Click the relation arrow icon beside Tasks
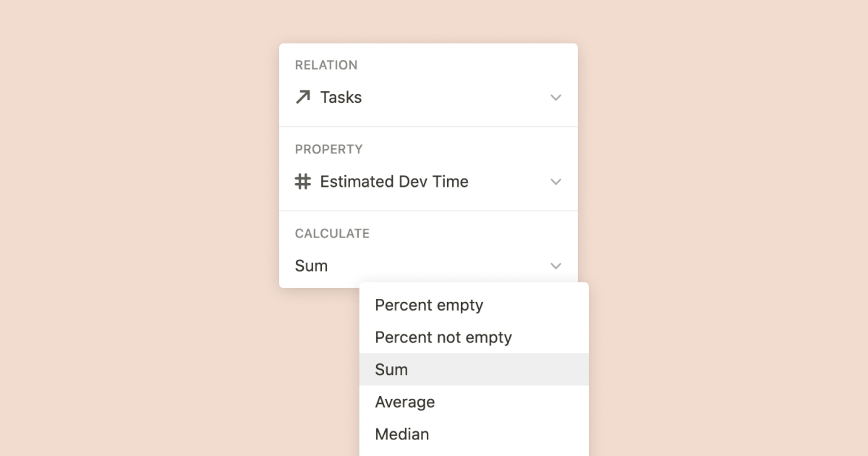868x456 pixels. (303, 97)
